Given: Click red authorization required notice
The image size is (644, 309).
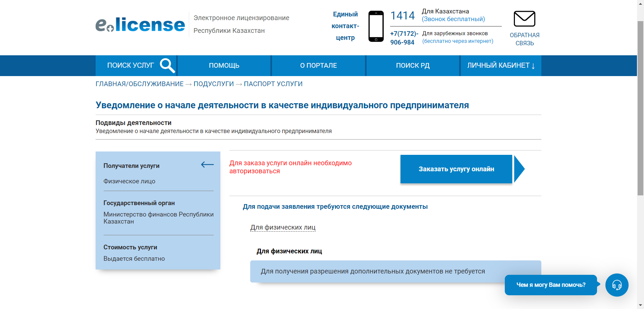Looking at the screenshot, I should coord(290,167).
